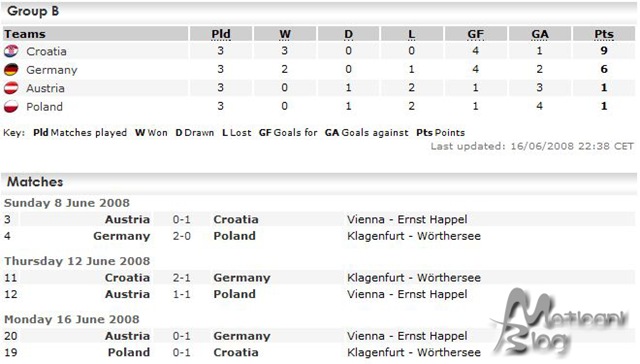Click the Matleani Blog watermark logo
The image size is (640, 364).
tap(560, 322)
